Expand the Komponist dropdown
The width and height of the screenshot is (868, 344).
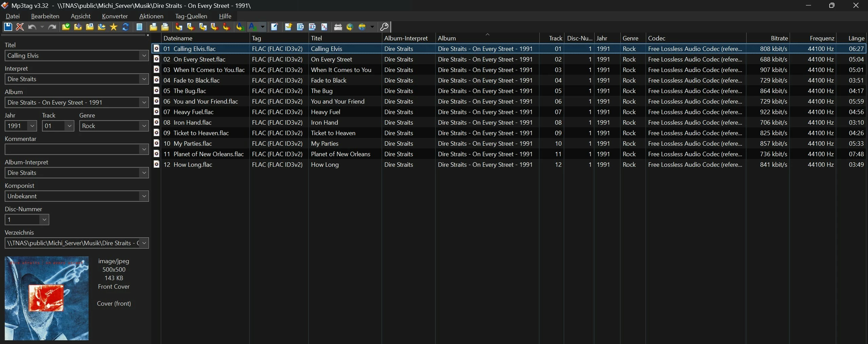coord(144,196)
